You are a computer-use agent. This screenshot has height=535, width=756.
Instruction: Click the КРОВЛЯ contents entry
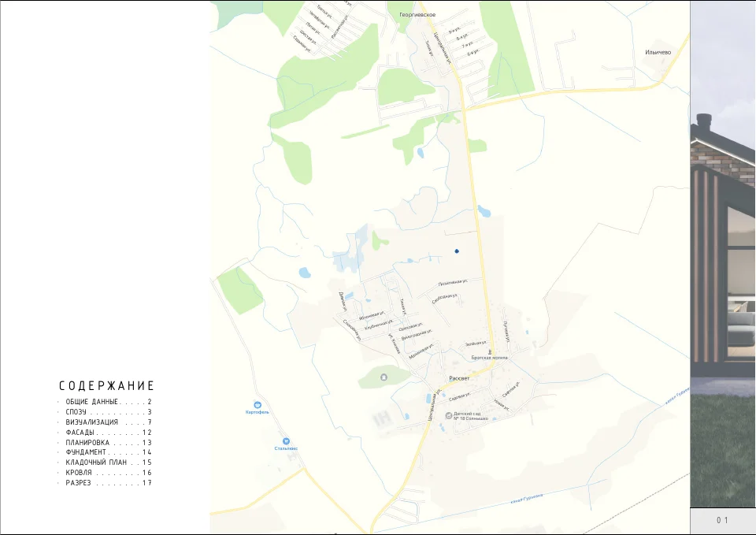[109, 472]
